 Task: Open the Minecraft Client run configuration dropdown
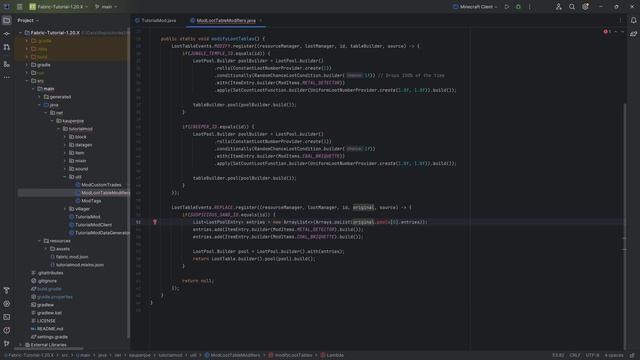click(475, 7)
